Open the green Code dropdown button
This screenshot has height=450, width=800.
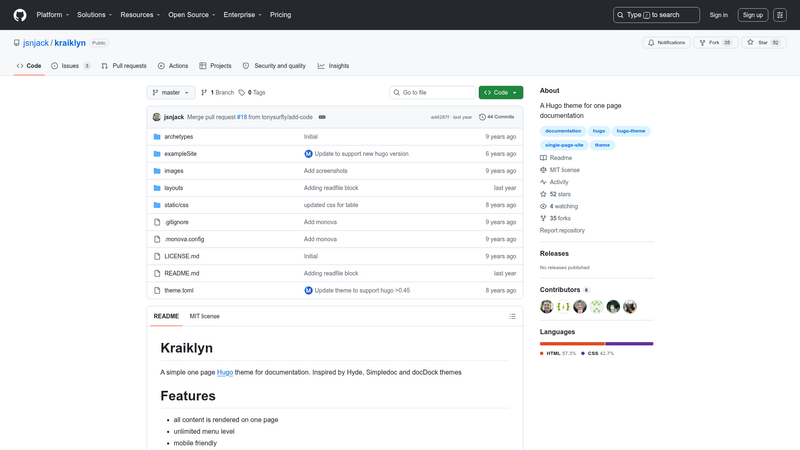point(501,92)
